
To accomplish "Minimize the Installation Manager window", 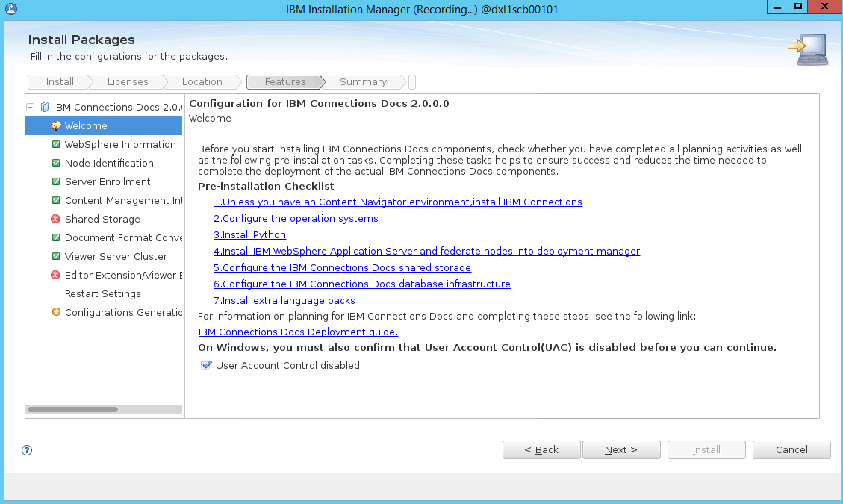I will (777, 7).
